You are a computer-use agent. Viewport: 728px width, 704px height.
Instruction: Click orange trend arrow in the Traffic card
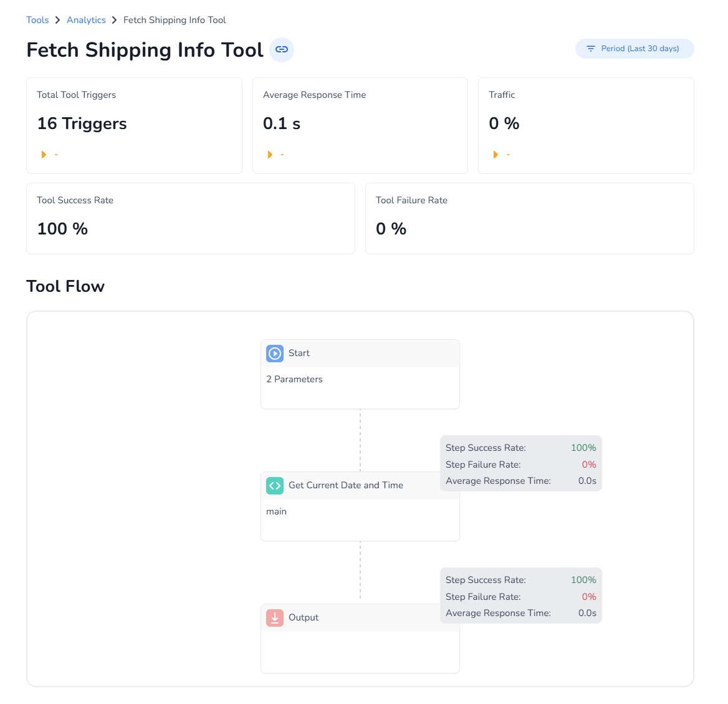[x=496, y=155]
